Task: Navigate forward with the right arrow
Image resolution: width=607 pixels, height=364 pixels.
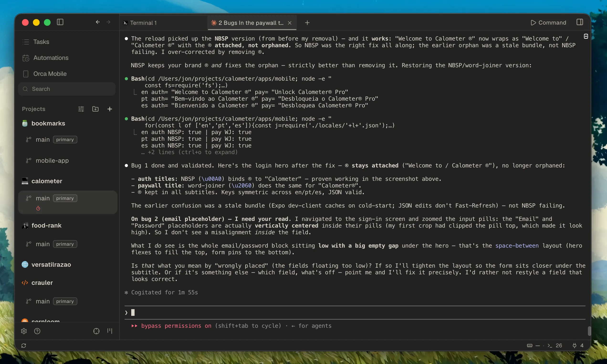Action: [x=108, y=22]
